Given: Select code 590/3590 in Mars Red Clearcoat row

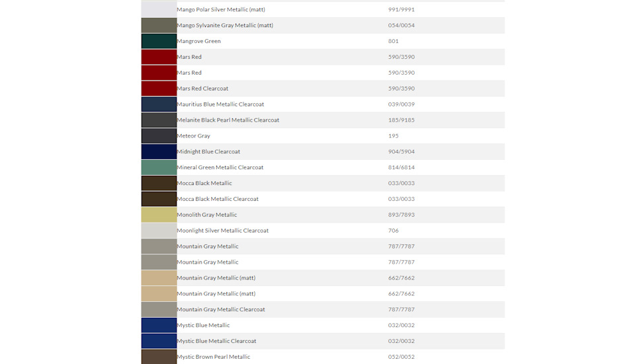Looking at the screenshot, I should [x=402, y=88].
